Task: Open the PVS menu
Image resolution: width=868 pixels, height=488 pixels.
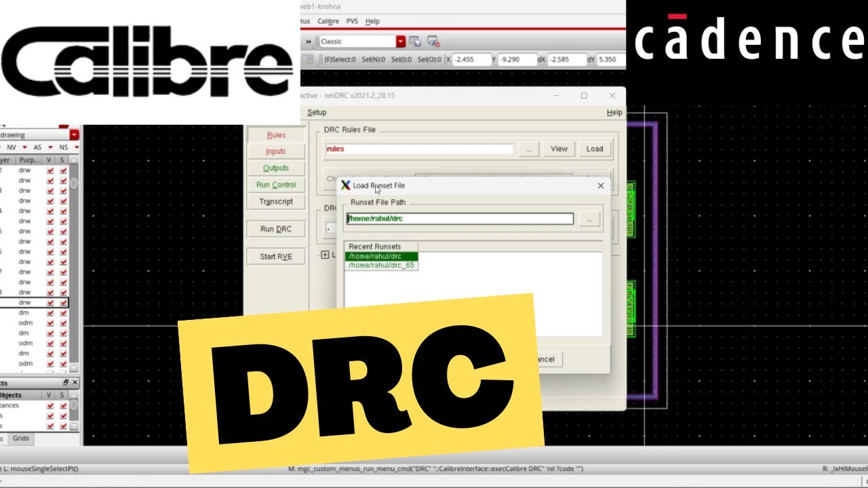Action: (351, 21)
